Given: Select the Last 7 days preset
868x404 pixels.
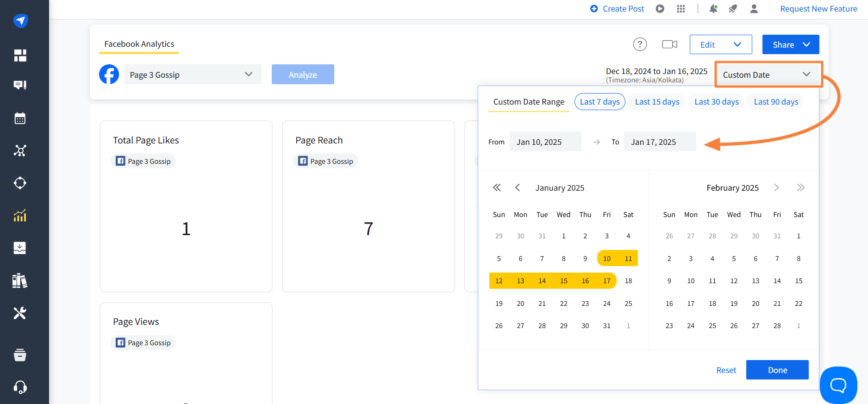Looking at the screenshot, I should pyautogui.click(x=599, y=102).
